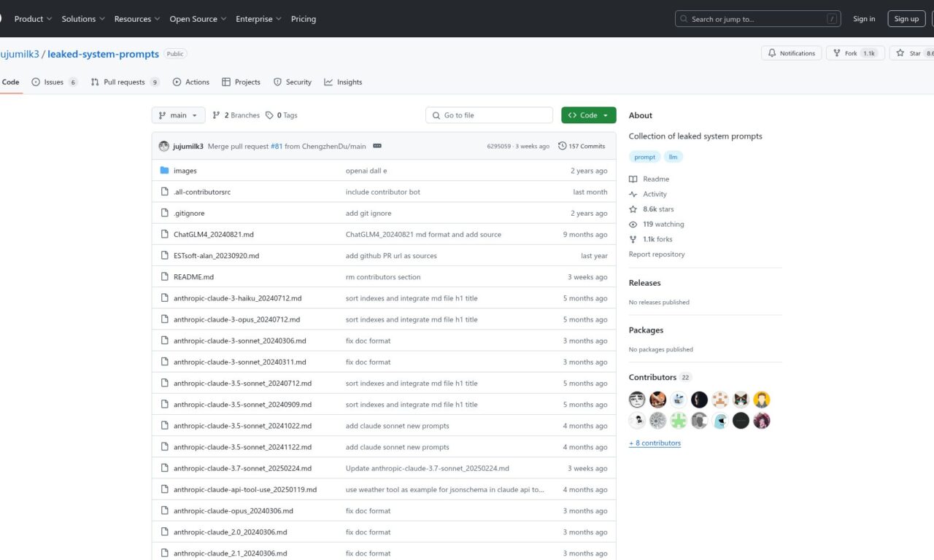Screen dimensions: 934x560
Task: Click the first contributor avatar
Action: pos(637,400)
